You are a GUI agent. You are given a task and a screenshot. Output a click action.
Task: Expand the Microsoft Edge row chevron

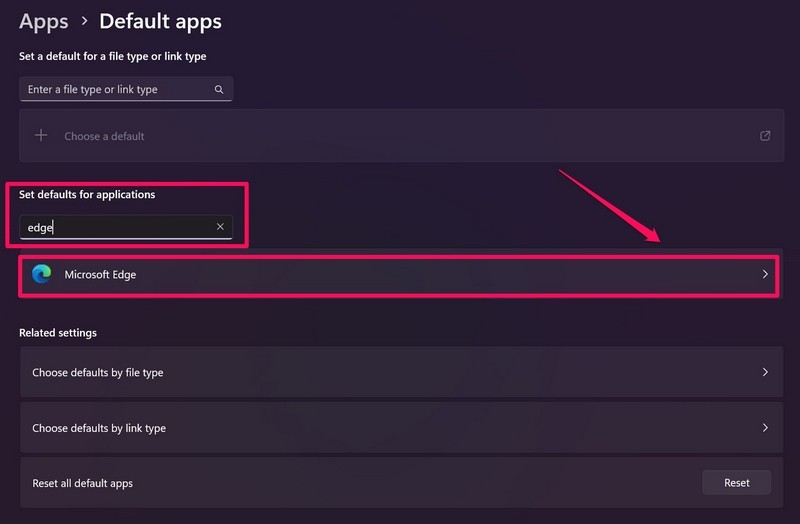click(x=765, y=274)
